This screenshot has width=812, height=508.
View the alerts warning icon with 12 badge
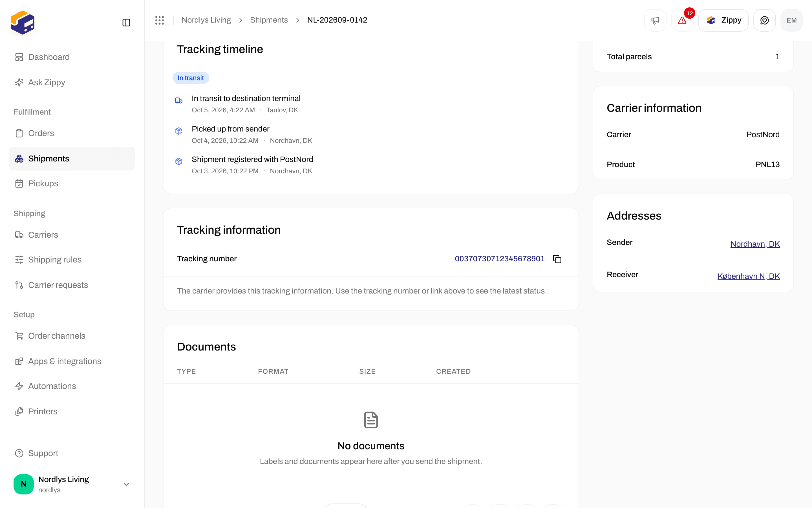[x=682, y=20]
